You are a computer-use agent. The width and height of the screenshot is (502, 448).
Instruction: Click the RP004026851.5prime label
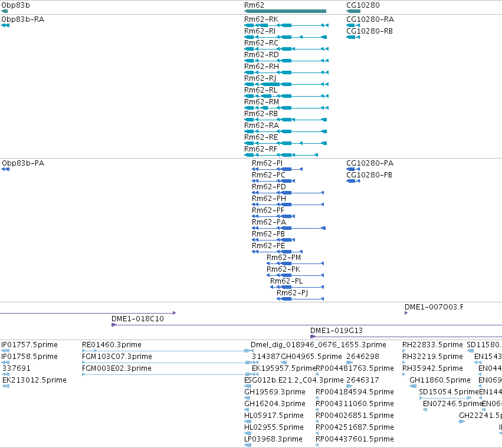click(x=355, y=416)
